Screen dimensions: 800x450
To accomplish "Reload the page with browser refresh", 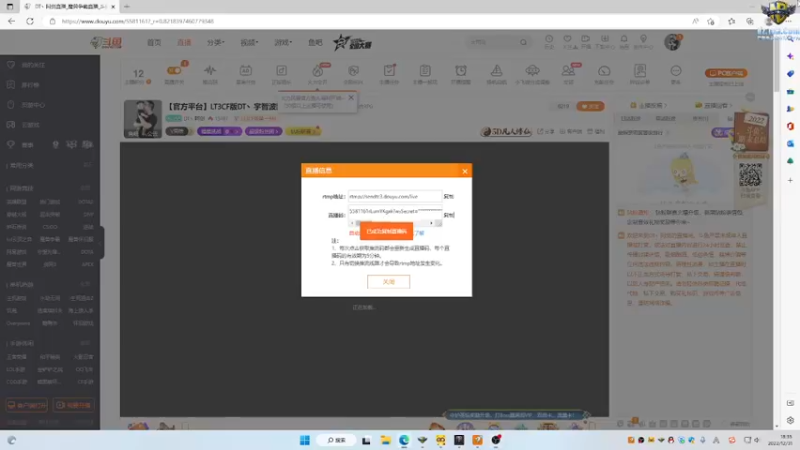I will click(x=30, y=21).
